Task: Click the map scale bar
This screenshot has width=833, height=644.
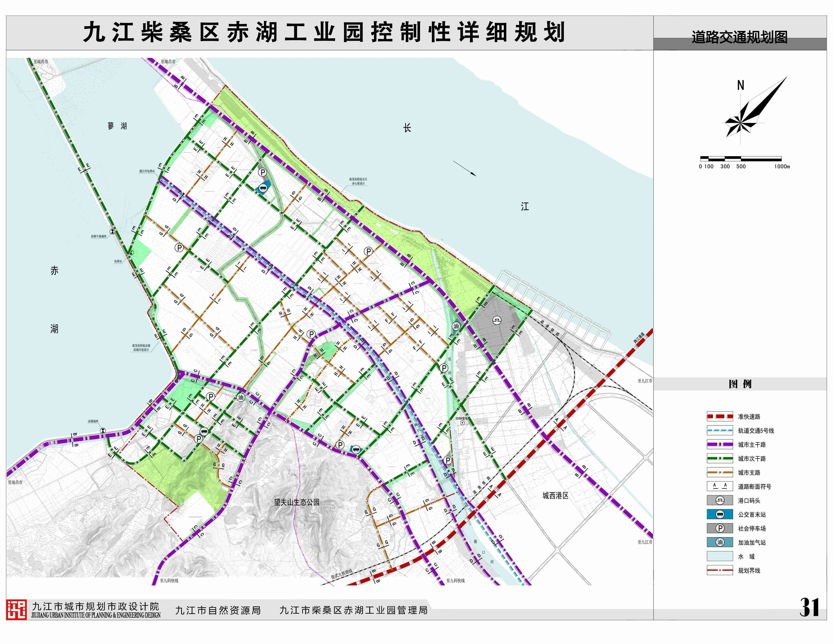Action: (x=741, y=158)
